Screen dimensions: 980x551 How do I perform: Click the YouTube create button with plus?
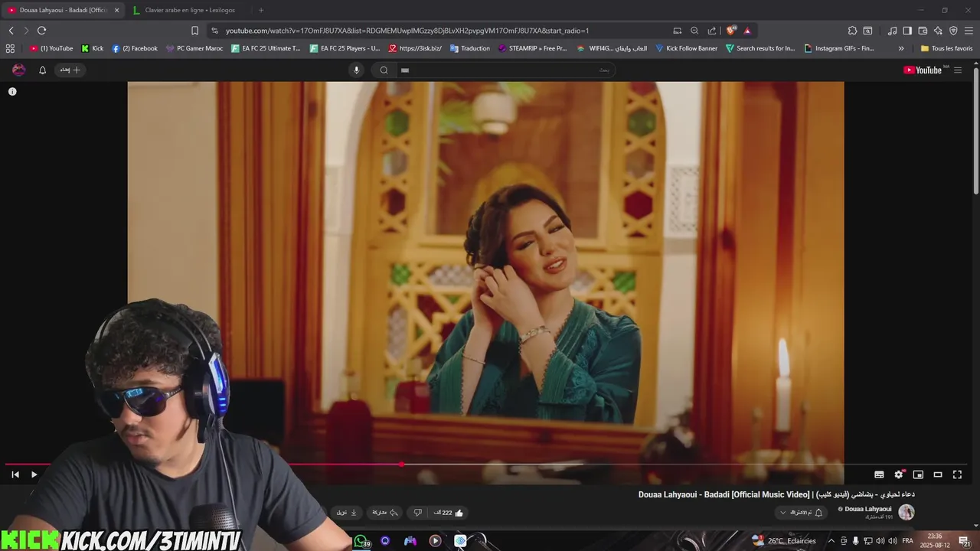70,70
